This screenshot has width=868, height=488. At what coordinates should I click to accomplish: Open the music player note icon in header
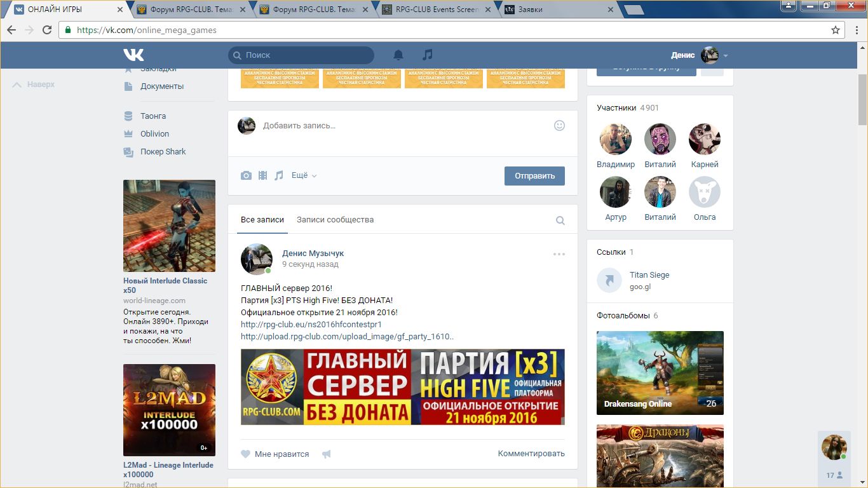click(428, 55)
